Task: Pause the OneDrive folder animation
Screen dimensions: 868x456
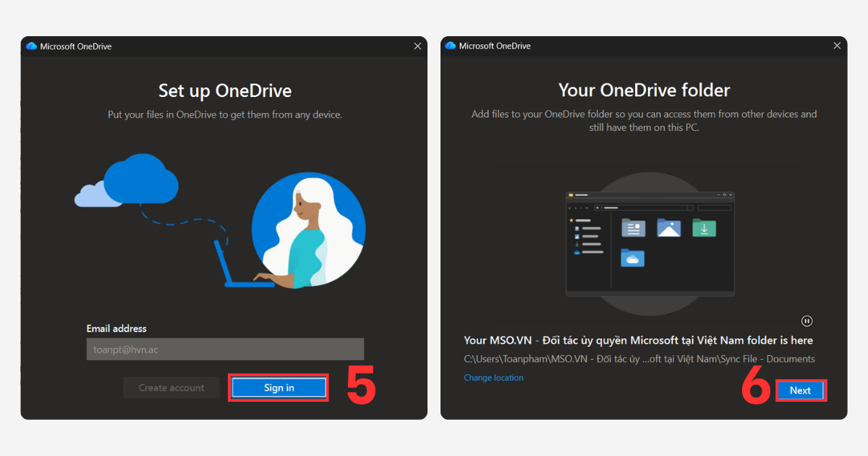Action: tap(807, 321)
